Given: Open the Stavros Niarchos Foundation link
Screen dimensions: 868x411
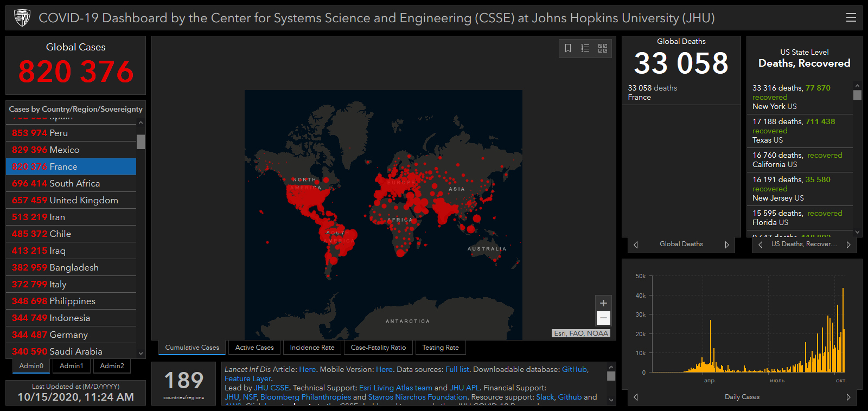Looking at the screenshot, I should pos(417,397).
